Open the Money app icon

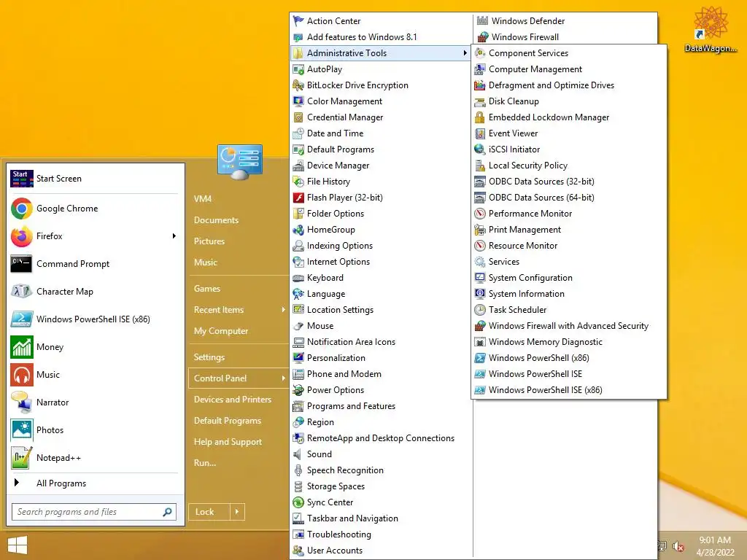click(x=21, y=347)
